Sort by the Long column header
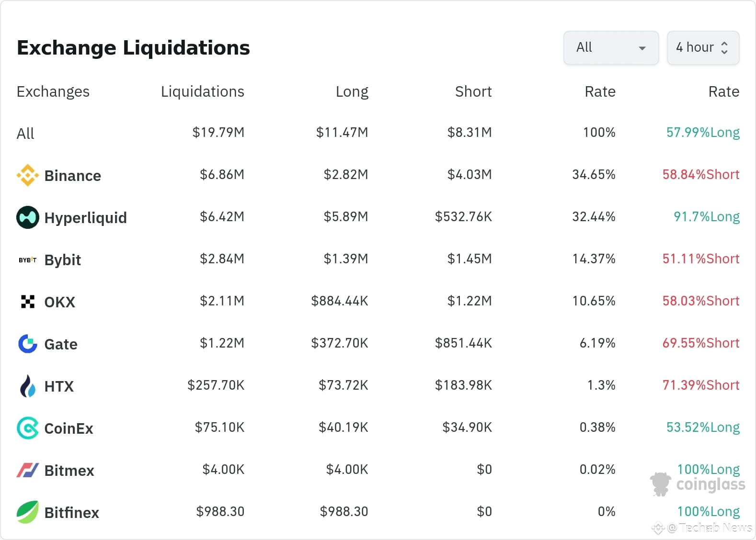Image resolution: width=756 pixels, height=540 pixels. coord(352,91)
